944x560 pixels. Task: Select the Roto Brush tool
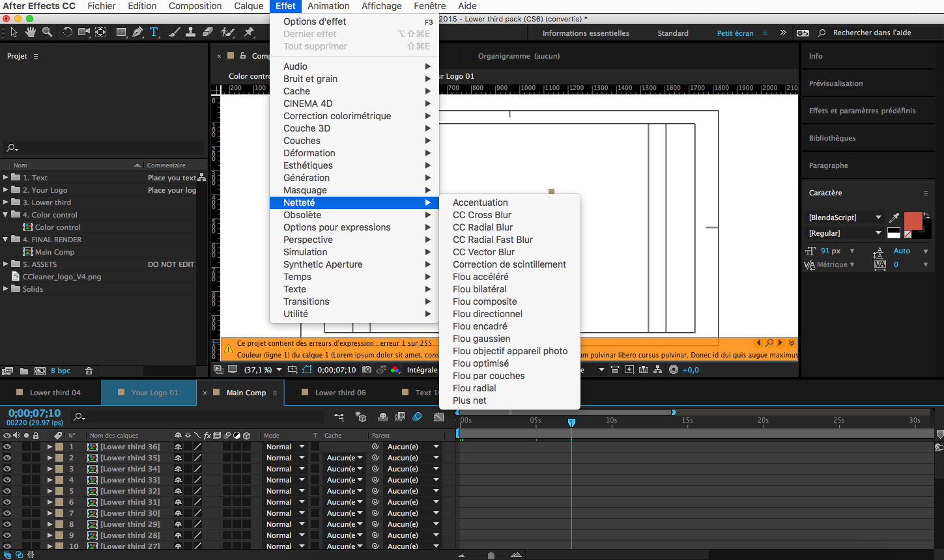(227, 32)
